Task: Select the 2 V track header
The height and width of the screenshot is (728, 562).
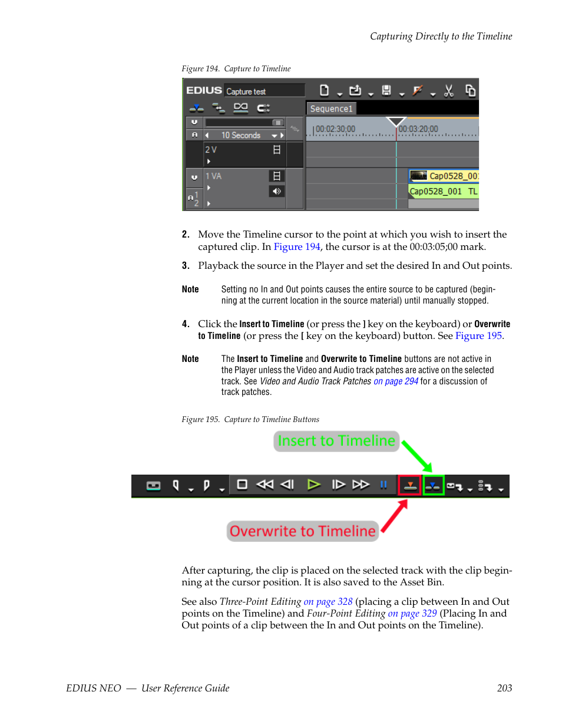Action: pos(244,154)
